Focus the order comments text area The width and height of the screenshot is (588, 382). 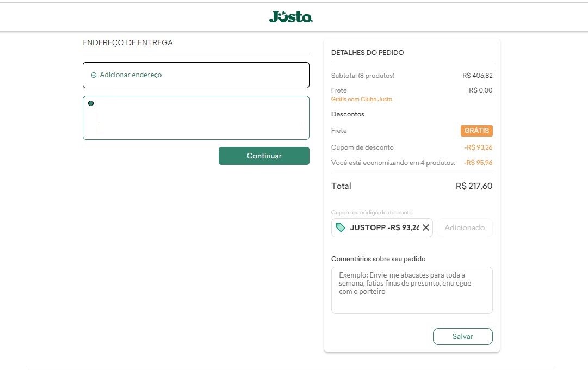point(412,290)
